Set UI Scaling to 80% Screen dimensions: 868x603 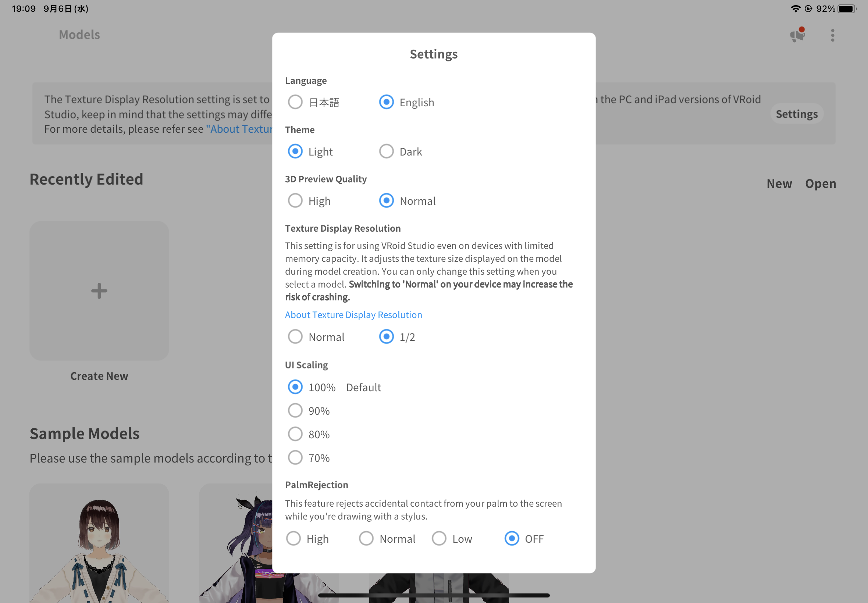pyautogui.click(x=295, y=434)
